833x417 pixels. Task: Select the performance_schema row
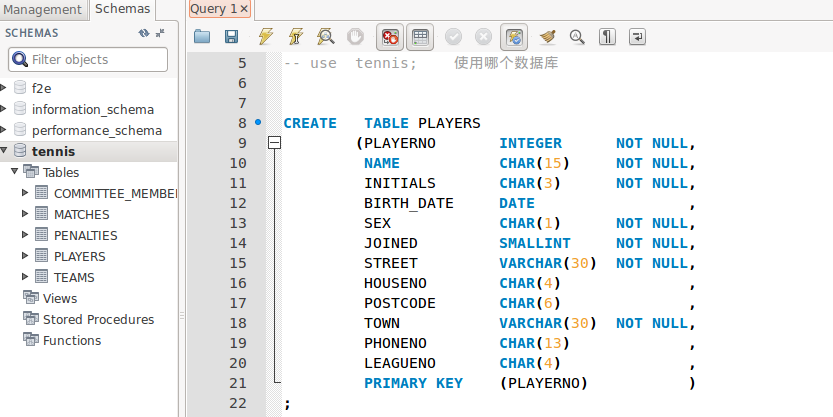[x=88, y=130]
